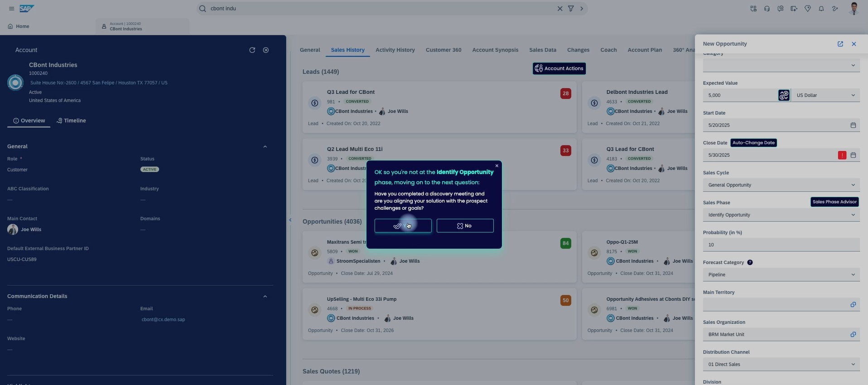Click the SAP logo
Viewport: 868px width, 385px height.
[x=27, y=9]
